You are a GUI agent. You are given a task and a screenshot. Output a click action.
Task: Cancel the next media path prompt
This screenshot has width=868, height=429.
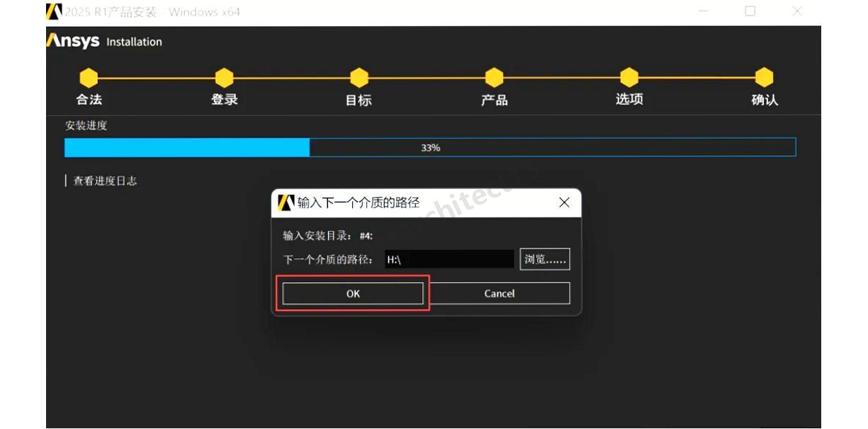(x=499, y=294)
